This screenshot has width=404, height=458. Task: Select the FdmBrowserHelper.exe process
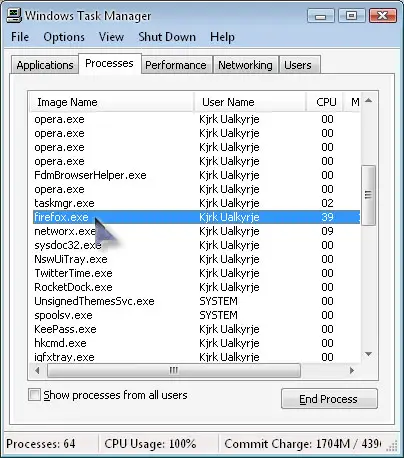[197, 175]
